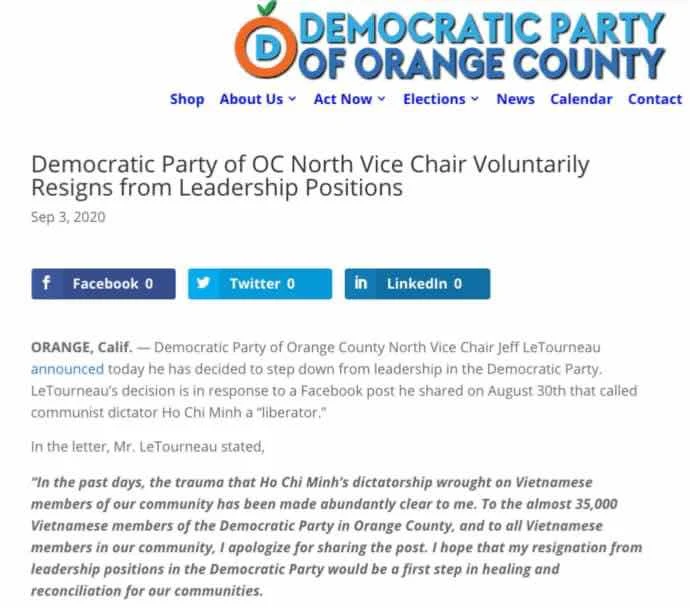Expand the About Us dropdown chevron
This screenshot has width=690, height=608.
[292, 99]
